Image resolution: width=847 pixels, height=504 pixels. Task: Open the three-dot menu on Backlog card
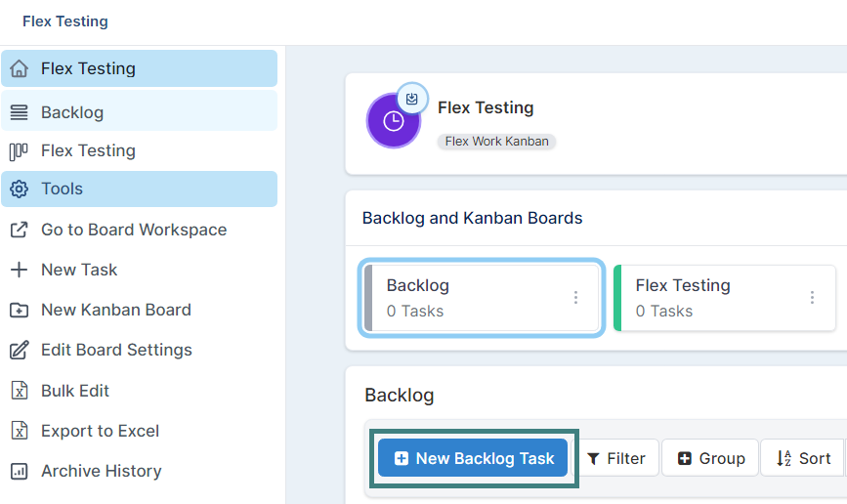click(x=575, y=298)
